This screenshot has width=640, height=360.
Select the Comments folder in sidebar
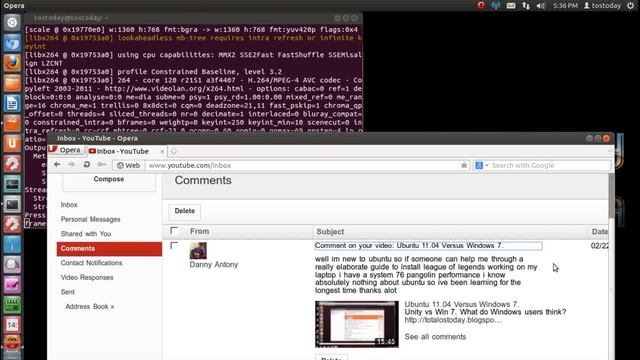(x=109, y=249)
